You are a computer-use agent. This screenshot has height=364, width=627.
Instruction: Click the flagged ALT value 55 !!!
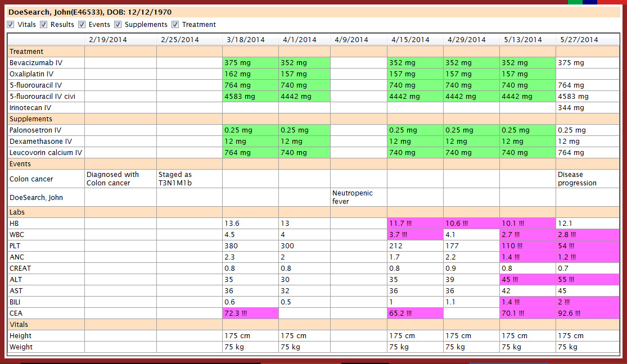pos(588,280)
